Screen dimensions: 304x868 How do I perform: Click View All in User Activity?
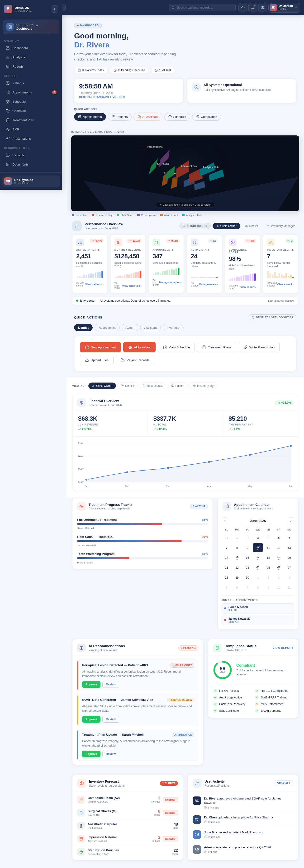click(284, 783)
